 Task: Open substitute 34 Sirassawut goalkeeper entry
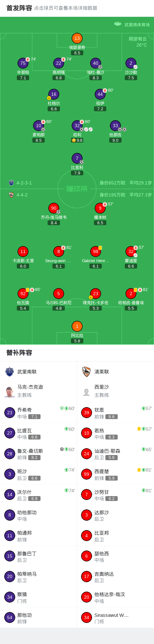(116, 617)
